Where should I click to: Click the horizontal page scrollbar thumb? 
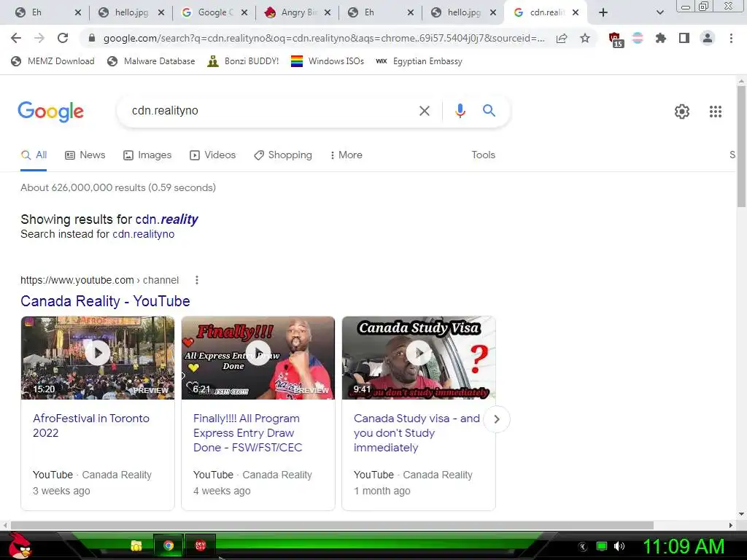[332, 525]
